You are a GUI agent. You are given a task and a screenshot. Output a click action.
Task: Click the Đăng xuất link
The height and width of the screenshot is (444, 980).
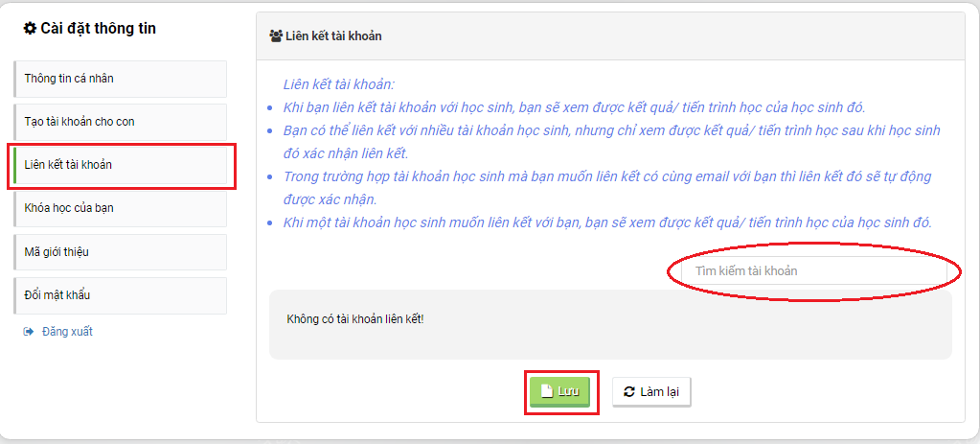point(67,332)
